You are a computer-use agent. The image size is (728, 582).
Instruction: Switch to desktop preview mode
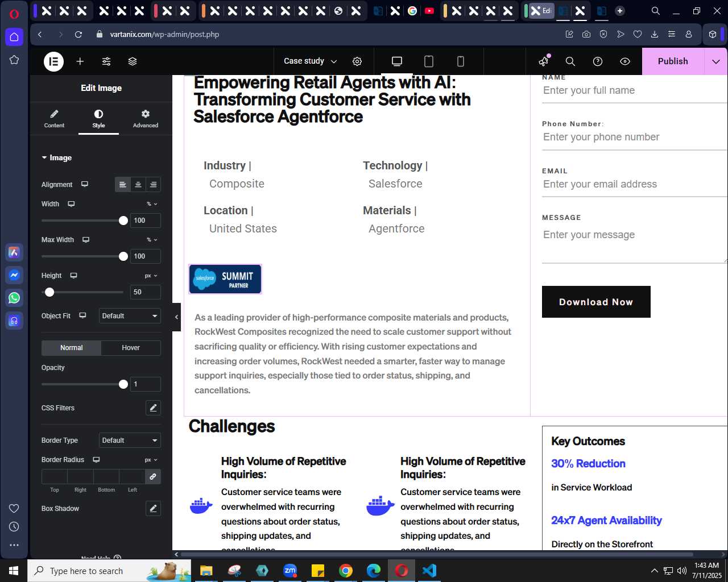pos(397,61)
